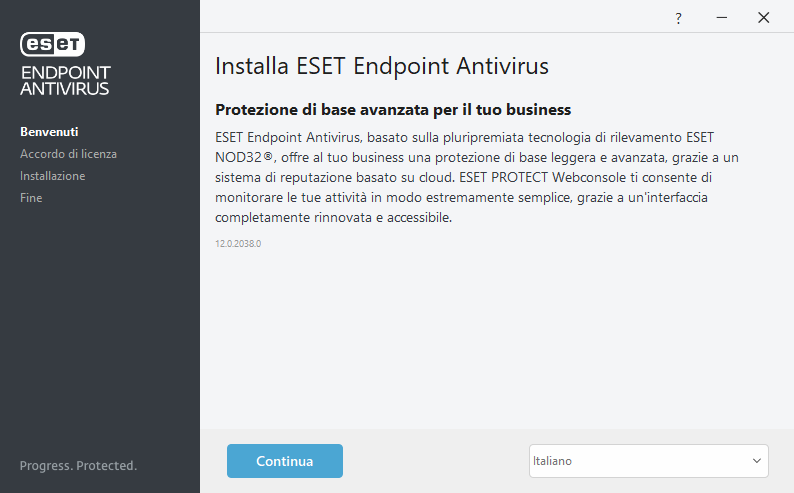The height and width of the screenshot is (493, 794).
Task: Click the ENDPOINT ANTIVIRUS product name
Action: (x=65, y=80)
